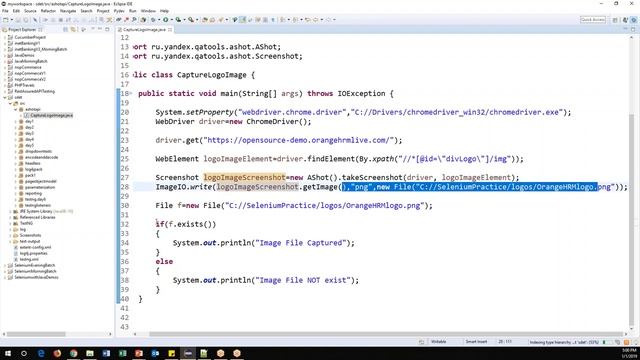Collapse the sdet project node
The width and height of the screenshot is (640, 360).
pos(5,97)
